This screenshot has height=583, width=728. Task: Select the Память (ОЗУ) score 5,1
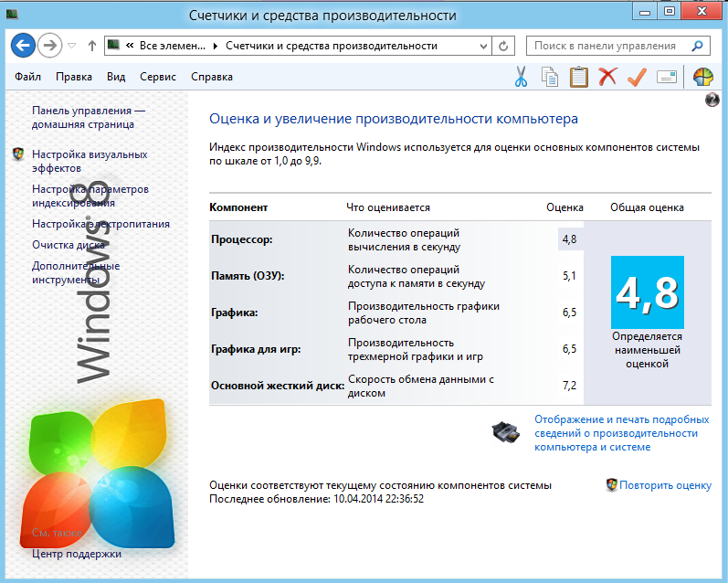[570, 276]
